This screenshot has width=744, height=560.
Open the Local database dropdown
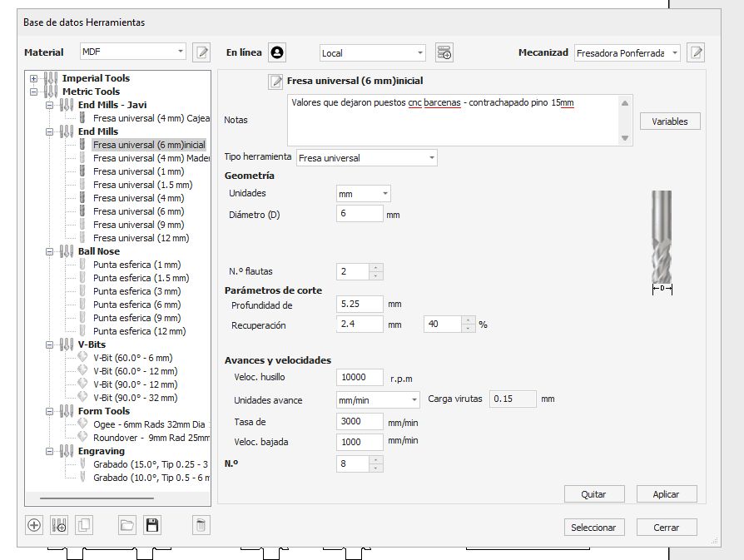point(373,53)
